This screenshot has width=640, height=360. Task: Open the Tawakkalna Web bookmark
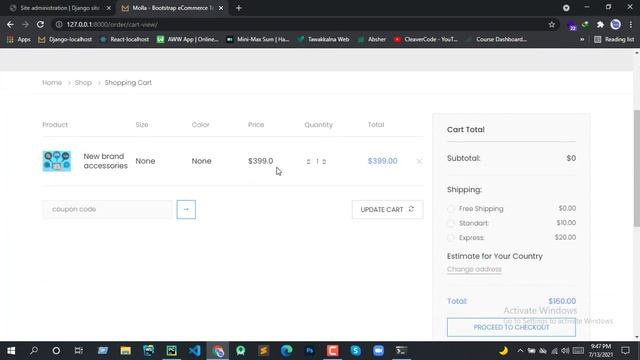[x=323, y=40]
